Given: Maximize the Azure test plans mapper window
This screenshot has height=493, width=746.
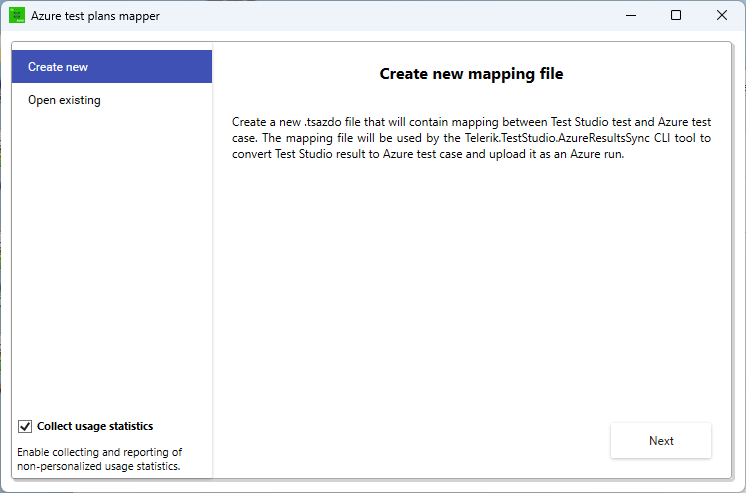Looking at the screenshot, I should click(676, 15).
